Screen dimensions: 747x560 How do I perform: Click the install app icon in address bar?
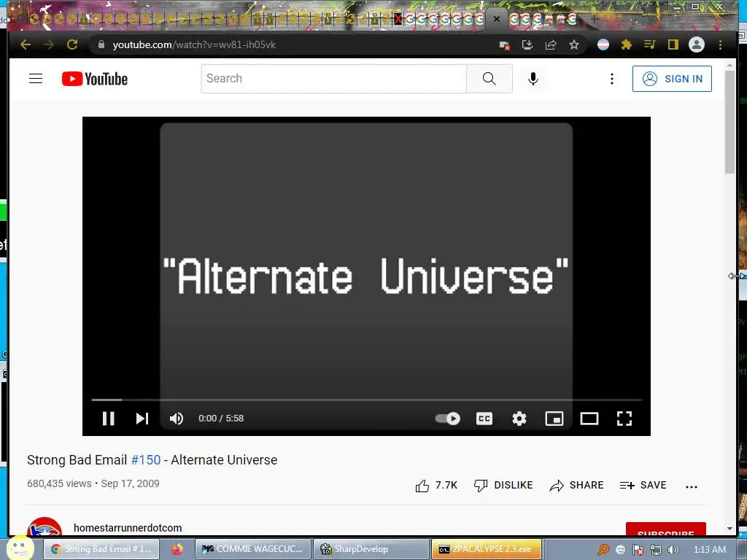[x=527, y=44]
